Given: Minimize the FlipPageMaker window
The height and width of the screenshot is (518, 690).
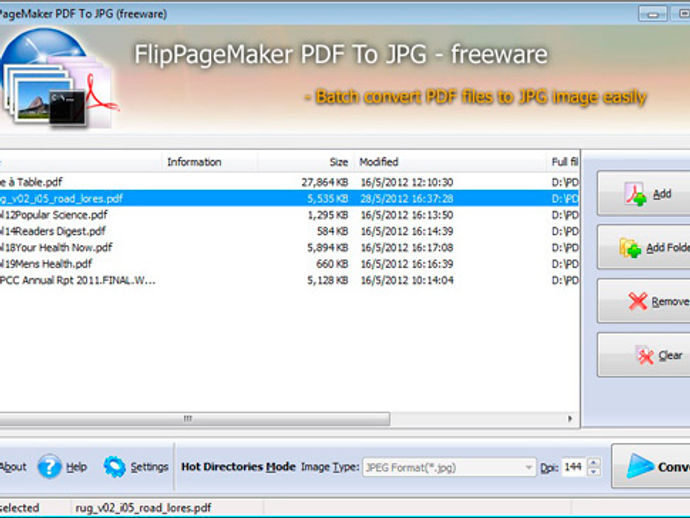Looking at the screenshot, I should coord(652,14).
